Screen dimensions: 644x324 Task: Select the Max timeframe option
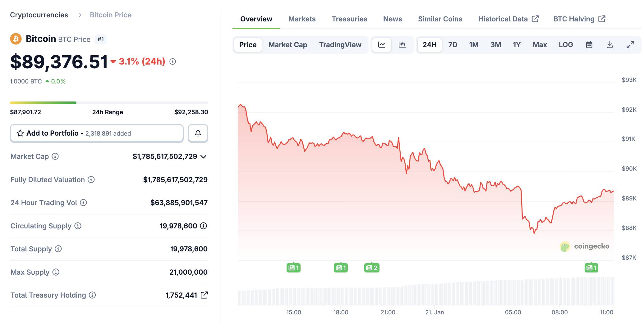(540, 44)
